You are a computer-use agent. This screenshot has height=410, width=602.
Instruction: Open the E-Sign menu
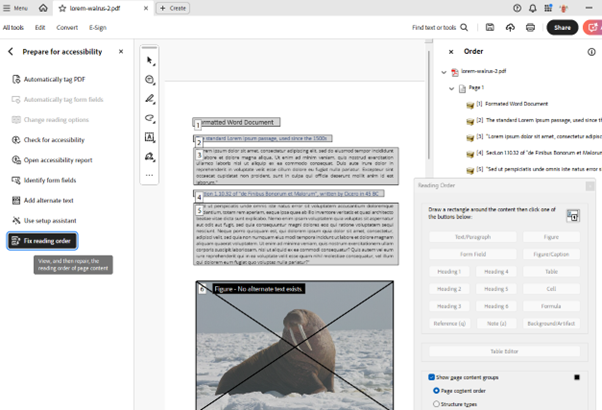[x=97, y=28]
